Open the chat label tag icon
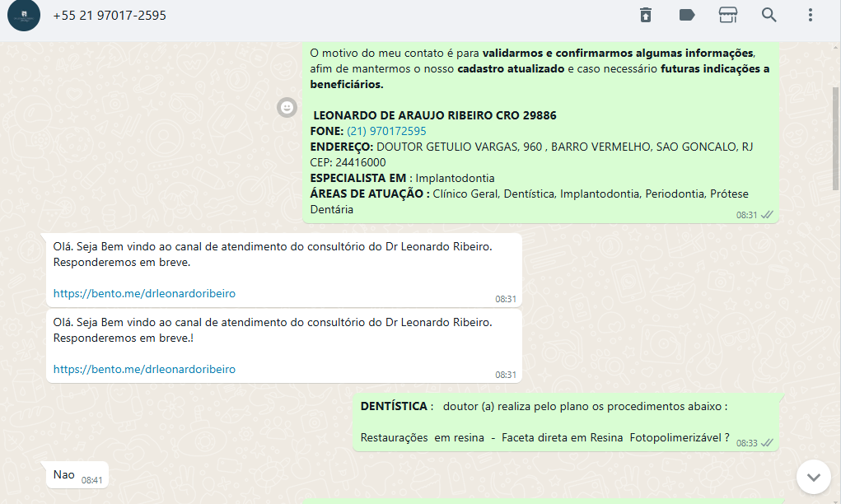This screenshot has height=504, width=841. (x=686, y=15)
